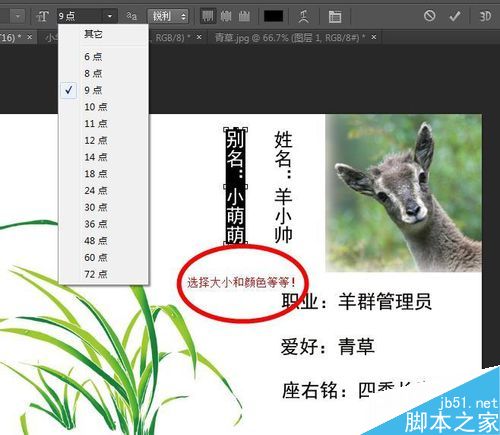Select center-align vertical text icon
Screen dimensions: 500x435
[x=226, y=16]
